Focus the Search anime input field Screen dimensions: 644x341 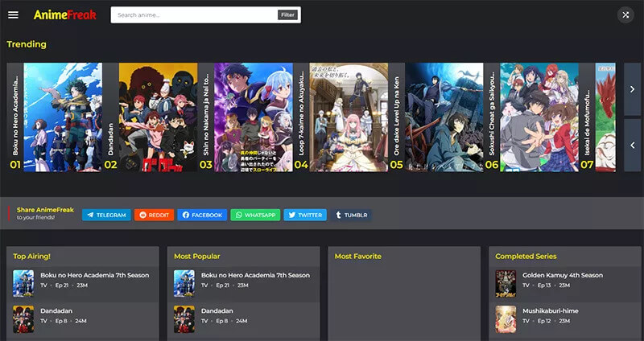point(194,15)
